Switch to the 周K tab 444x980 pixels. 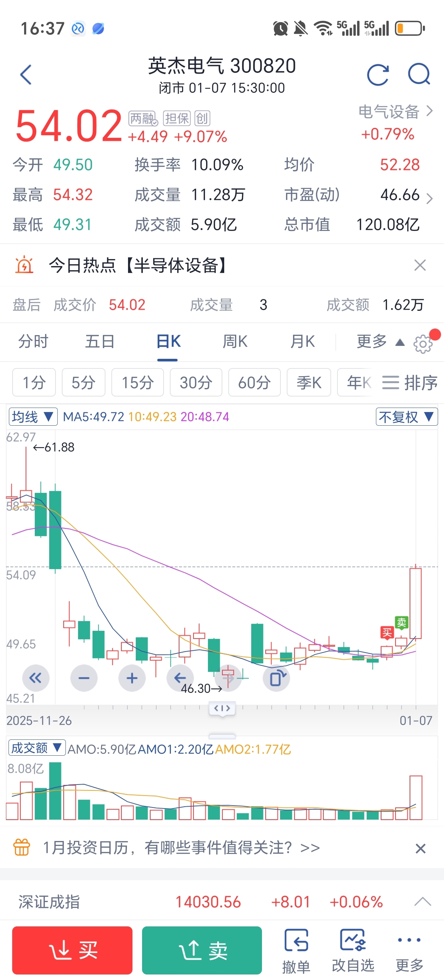[235, 341]
